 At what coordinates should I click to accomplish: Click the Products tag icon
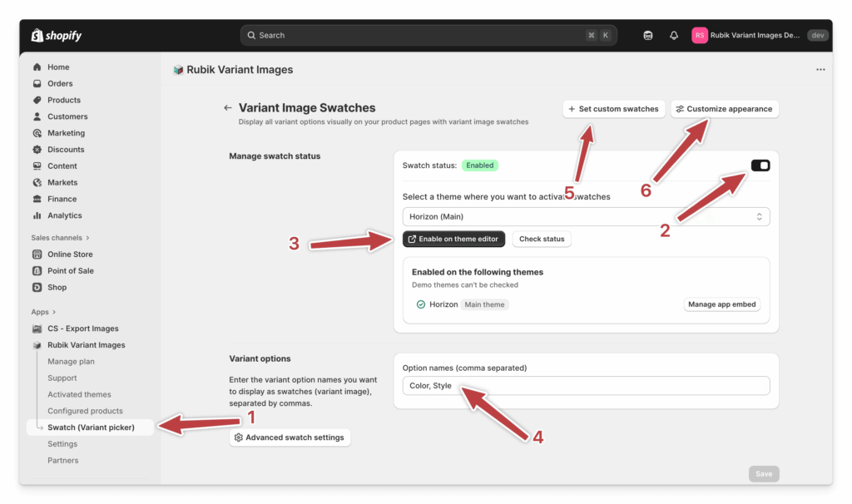[37, 100]
